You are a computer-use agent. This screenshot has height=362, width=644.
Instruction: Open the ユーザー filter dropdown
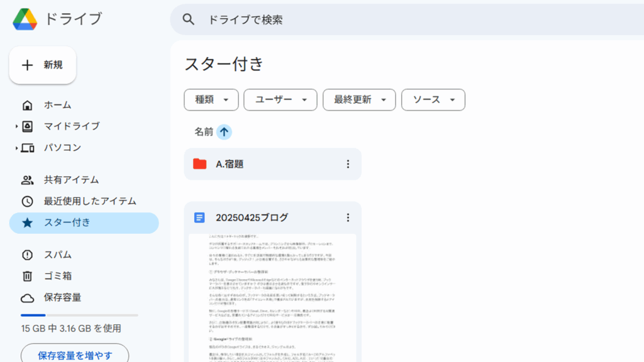point(280,99)
